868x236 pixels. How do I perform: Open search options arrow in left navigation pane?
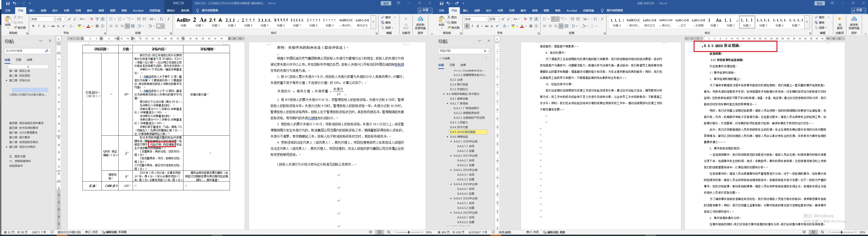[x=50, y=51]
